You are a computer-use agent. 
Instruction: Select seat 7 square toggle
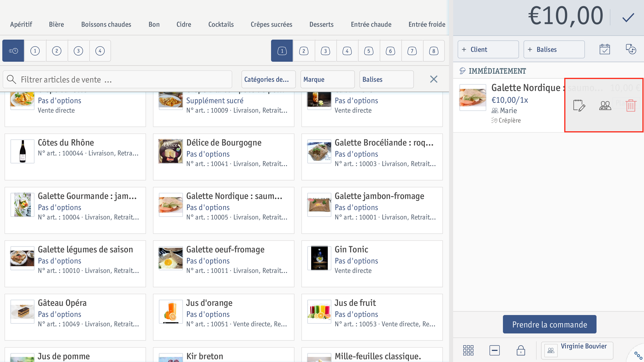point(412,51)
